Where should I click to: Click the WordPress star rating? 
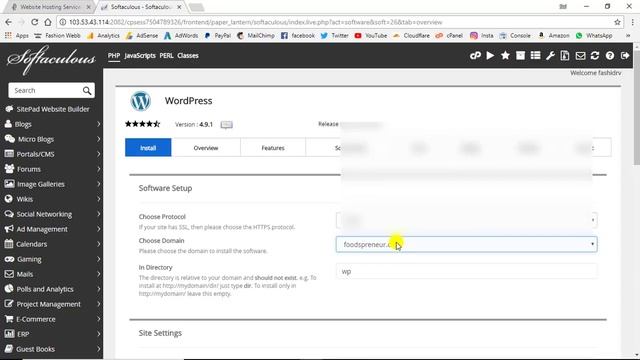(x=143, y=124)
